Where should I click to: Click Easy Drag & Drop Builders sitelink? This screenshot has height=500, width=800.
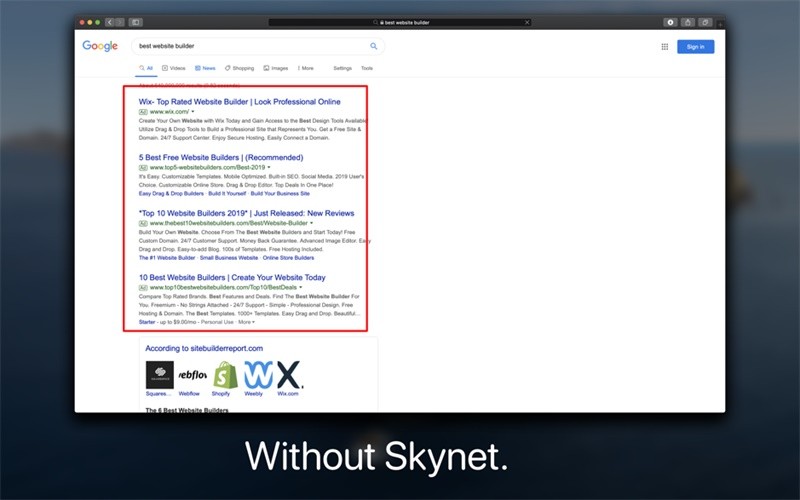tap(171, 193)
